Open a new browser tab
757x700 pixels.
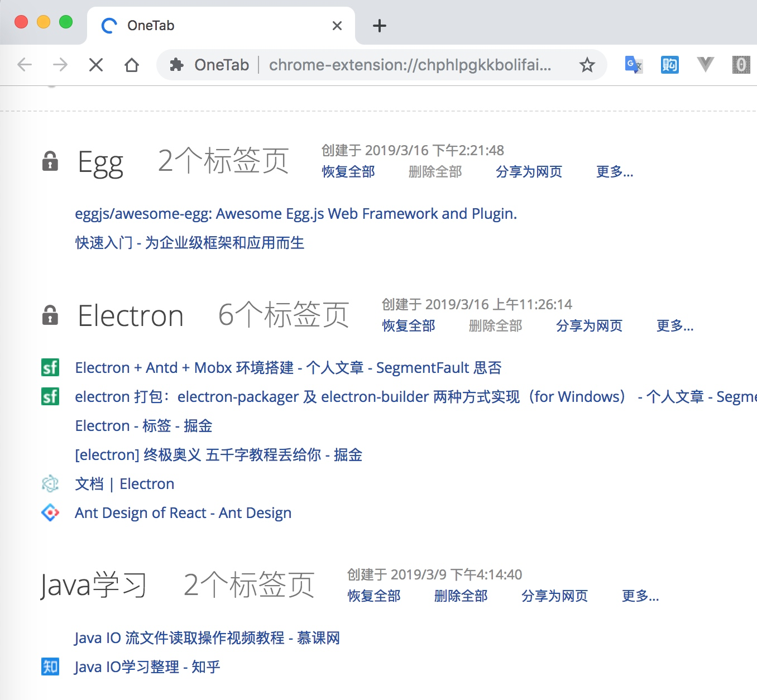[380, 26]
